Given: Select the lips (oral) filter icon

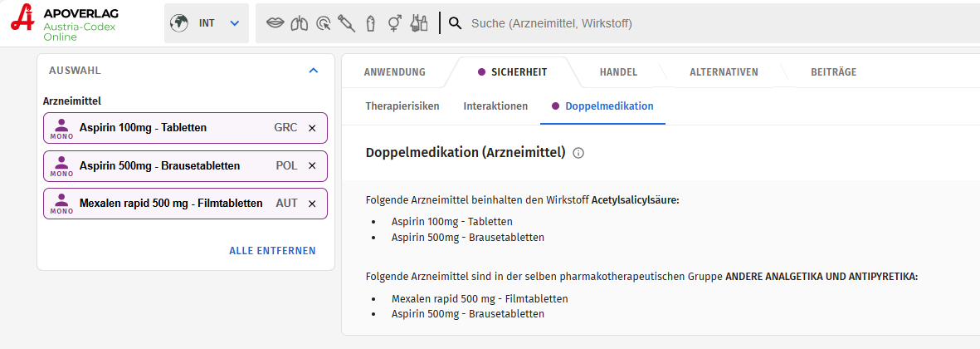Looking at the screenshot, I should pyautogui.click(x=275, y=23).
